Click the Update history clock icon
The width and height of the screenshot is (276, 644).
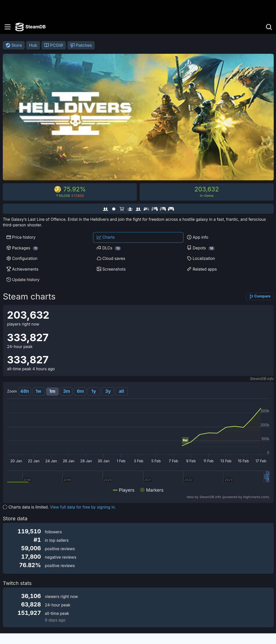[x=9, y=280]
